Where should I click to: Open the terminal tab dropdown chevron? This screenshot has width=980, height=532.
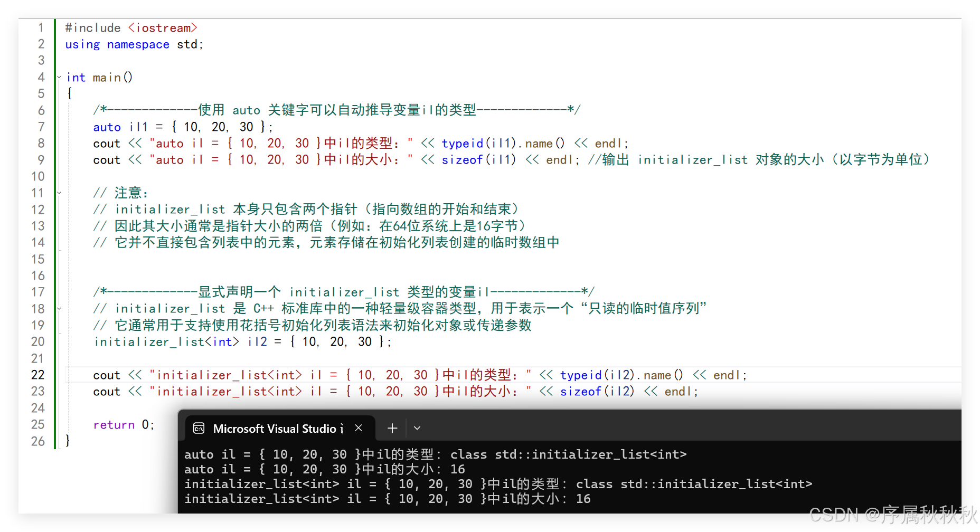coord(417,428)
